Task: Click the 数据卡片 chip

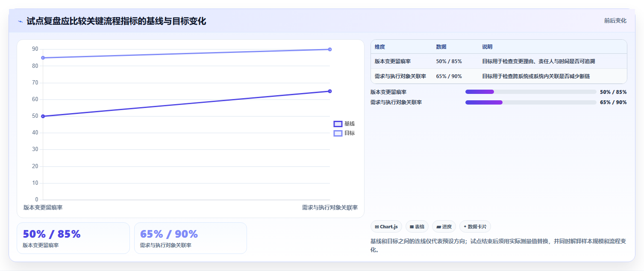Action: [x=475, y=227]
